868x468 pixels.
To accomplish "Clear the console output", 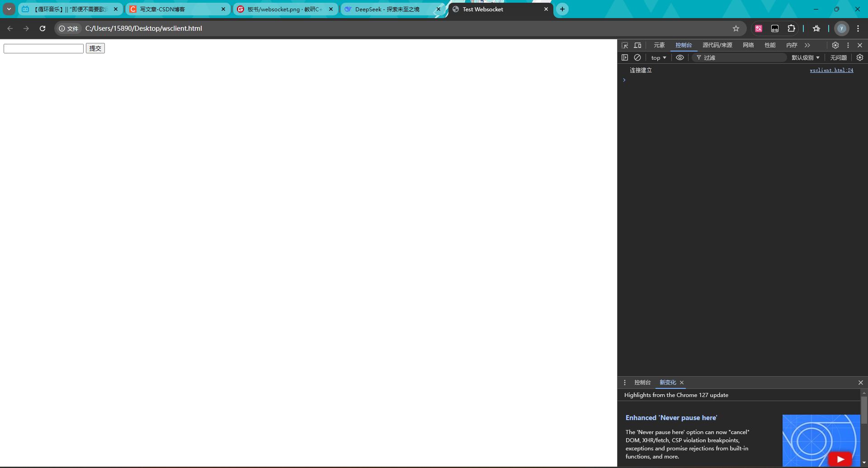I will tap(637, 57).
